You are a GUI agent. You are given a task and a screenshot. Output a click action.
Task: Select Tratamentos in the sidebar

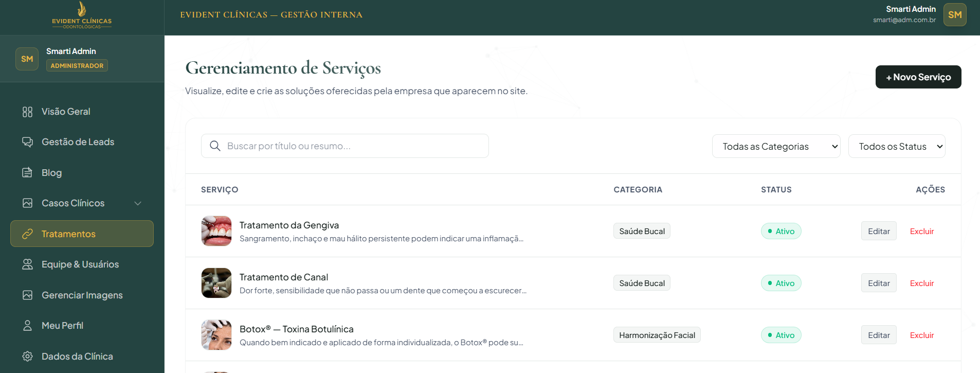tap(82, 234)
